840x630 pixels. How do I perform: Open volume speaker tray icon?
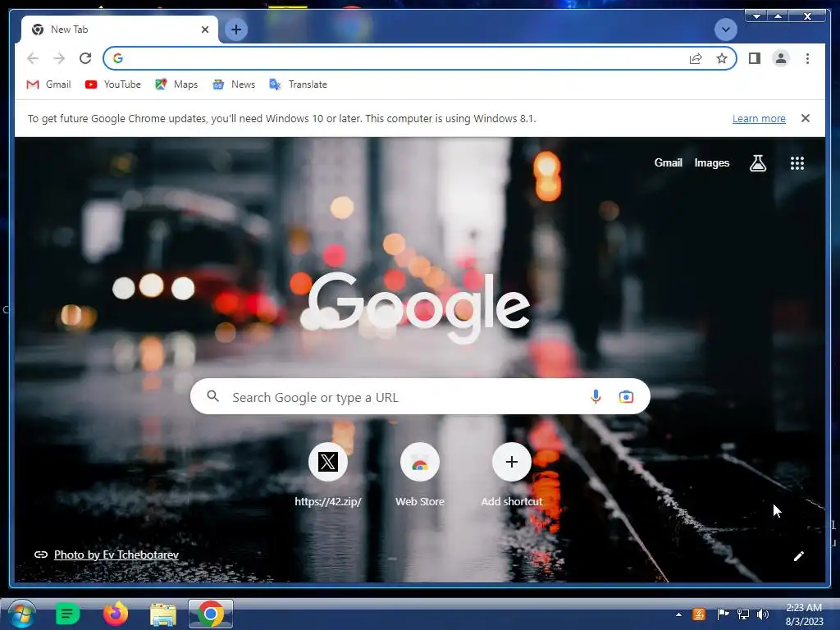(x=763, y=614)
